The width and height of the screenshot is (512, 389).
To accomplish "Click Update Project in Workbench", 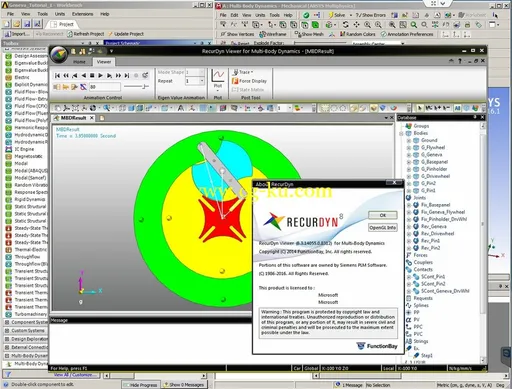I will (x=126, y=34).
